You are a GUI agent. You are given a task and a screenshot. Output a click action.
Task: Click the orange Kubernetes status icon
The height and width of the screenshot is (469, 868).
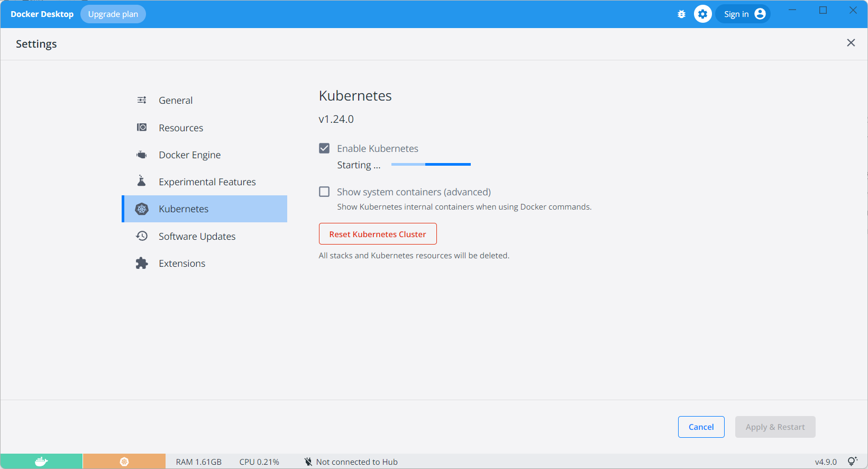click(x=124, y=462)
